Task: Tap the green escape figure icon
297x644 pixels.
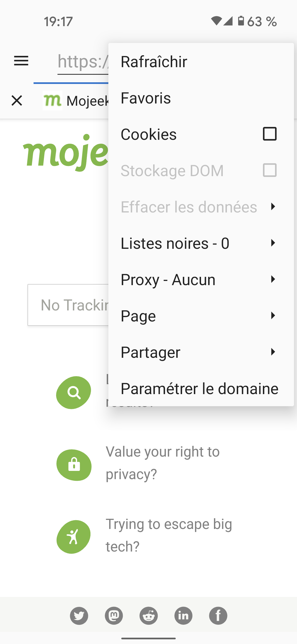Action: pos(73,537)
